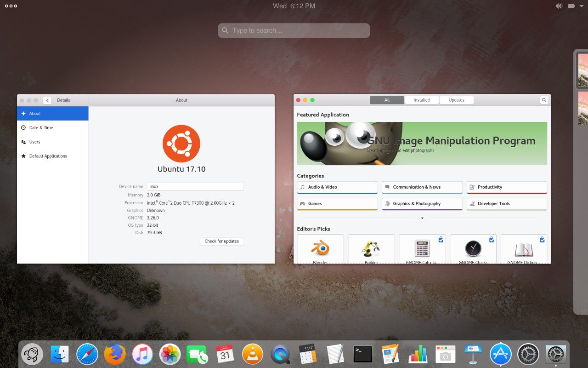Open the Launchpad rocket icon in dock
Image resolution: width=588 pixels, height=368 pixels.
pos(32,355)
